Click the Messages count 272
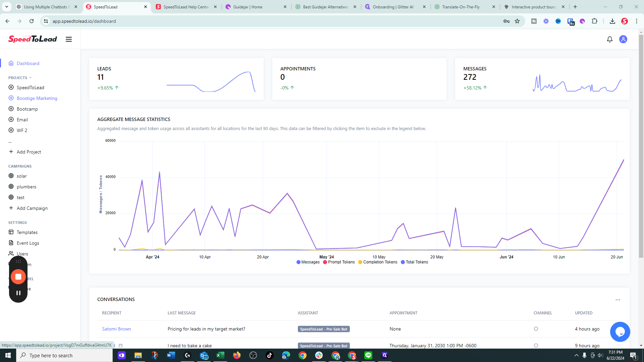Screen dimensions: 644x362 470,77
